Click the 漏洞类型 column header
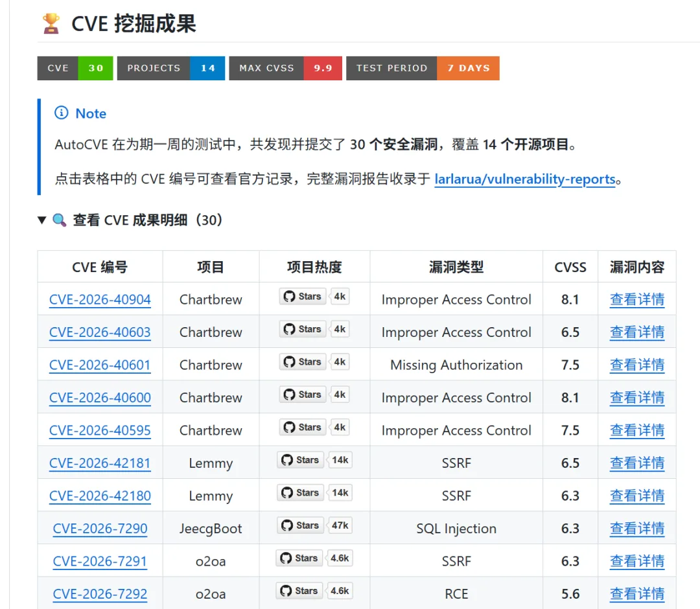Viewport: 700px width, 609px height. click(x=456, y=267)
